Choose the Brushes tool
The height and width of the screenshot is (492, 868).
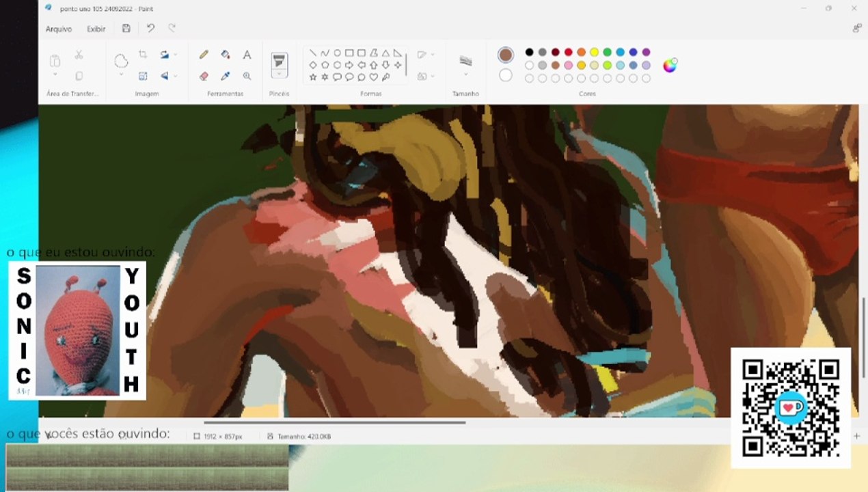(279, 61)
